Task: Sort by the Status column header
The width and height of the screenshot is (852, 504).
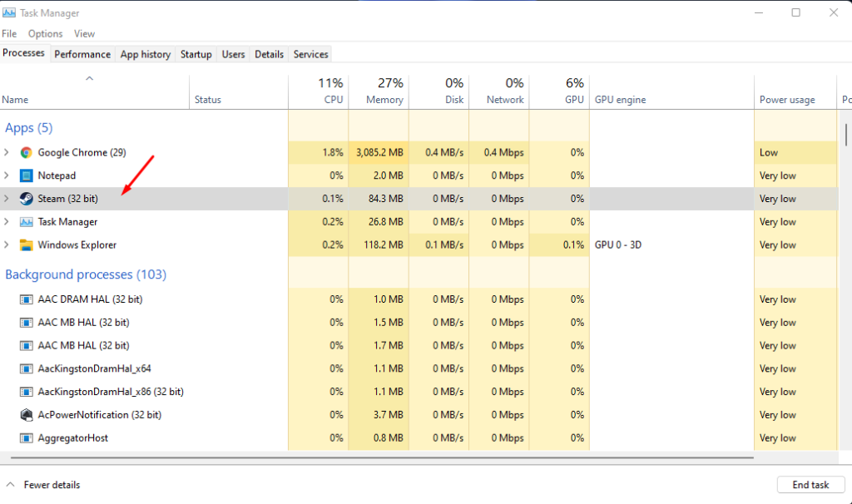Action: click(239, 91)
